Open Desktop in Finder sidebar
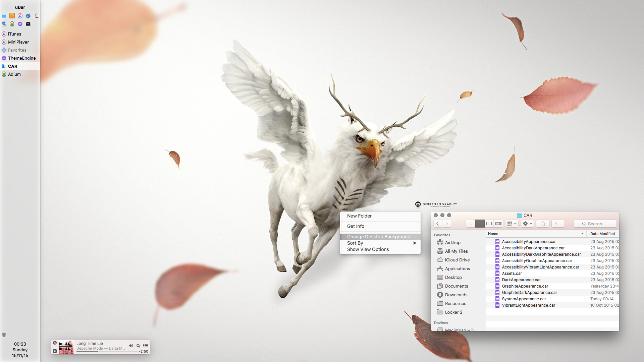Screen dimensions: 644x362 458,277
